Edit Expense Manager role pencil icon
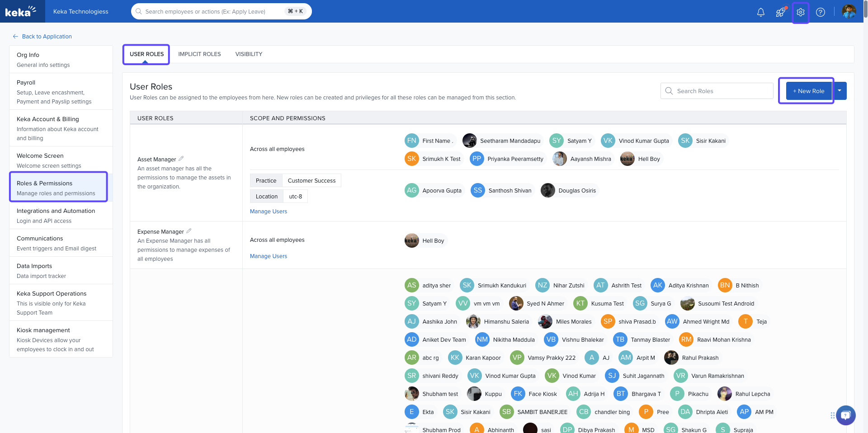Viewport: 868px width, 433px height. tap(189, 231)
